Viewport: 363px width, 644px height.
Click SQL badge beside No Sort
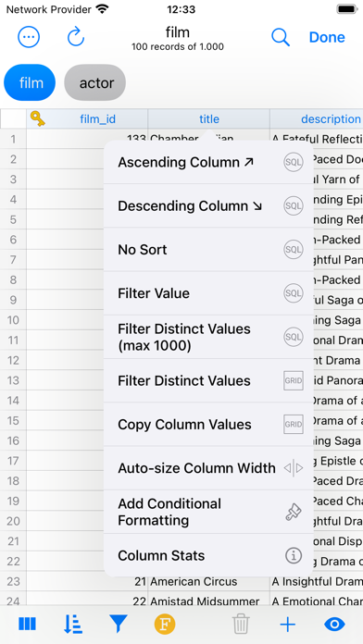click(294, 249)
